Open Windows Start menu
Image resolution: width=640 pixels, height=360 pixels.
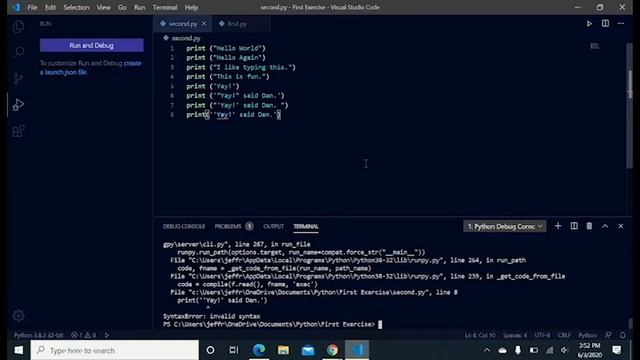[18, 350]
